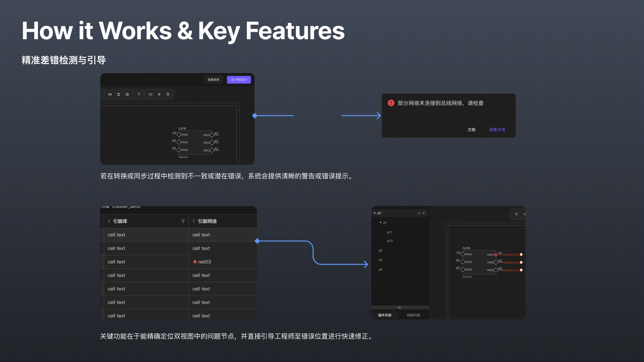Click the plus icon beside p0
Viewport: 644px width, 362px height.
pos(424,213)
